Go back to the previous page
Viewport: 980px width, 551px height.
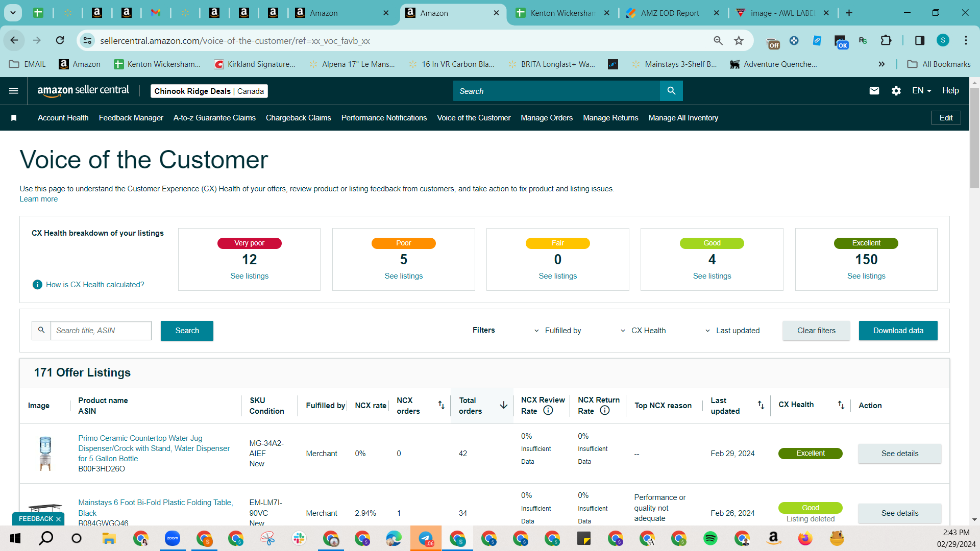click(x=14, y=40)
